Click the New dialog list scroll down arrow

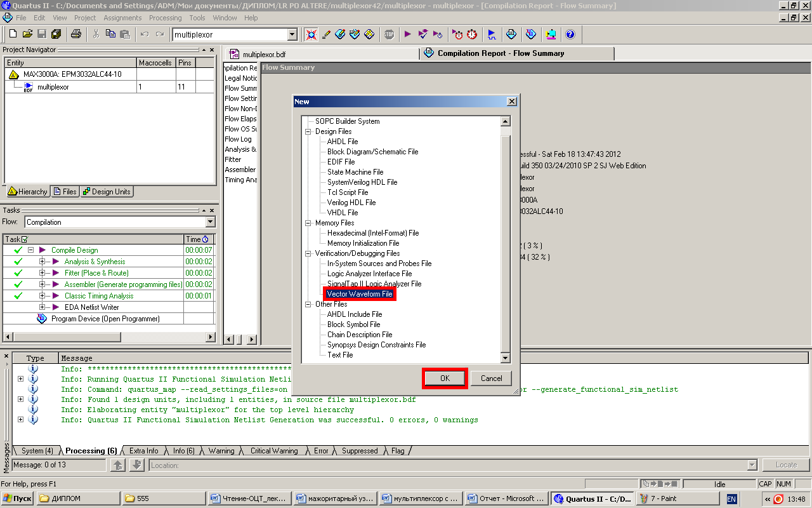(506, 358)
